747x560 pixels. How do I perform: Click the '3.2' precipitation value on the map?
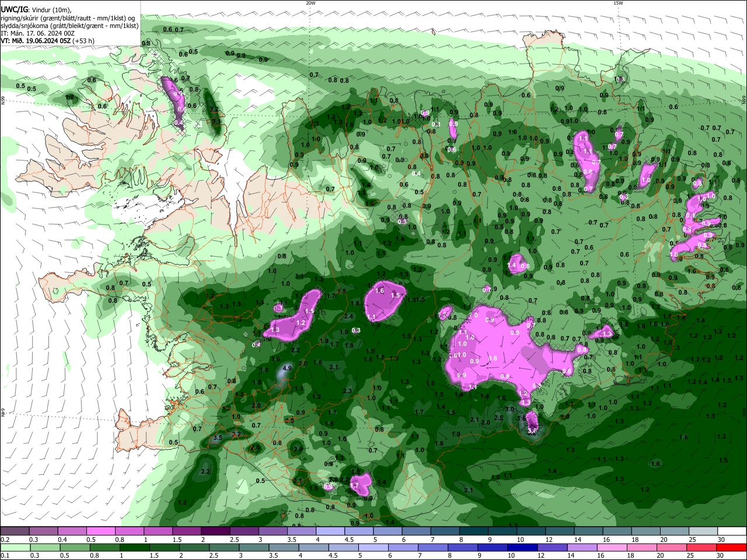coord(236,434)
